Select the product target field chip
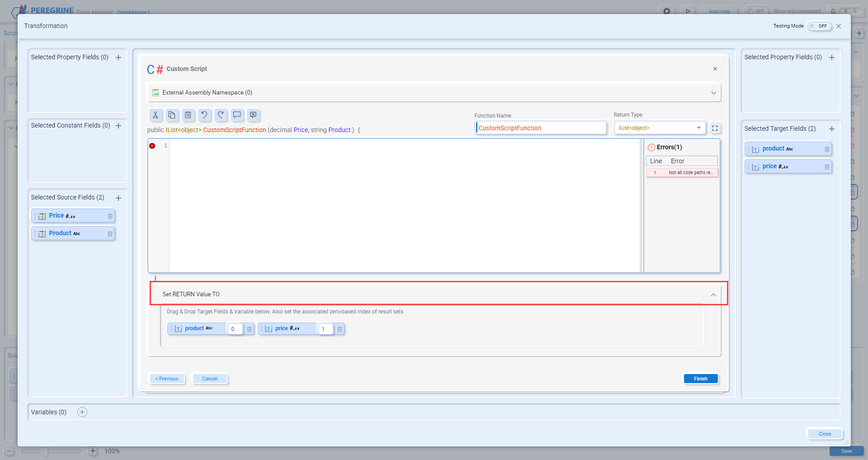The height and width of the screenshot is (460, 868). [x=788, y=149]
